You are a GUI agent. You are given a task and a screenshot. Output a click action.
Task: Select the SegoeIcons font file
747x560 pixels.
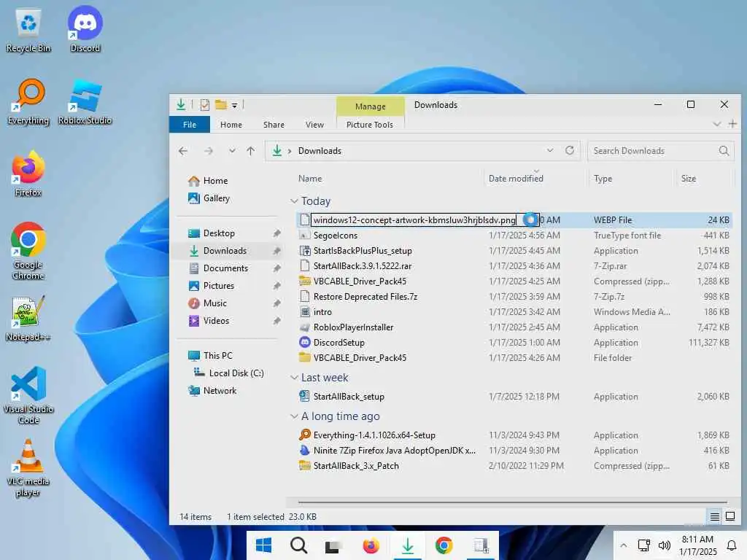coord(336,236)
